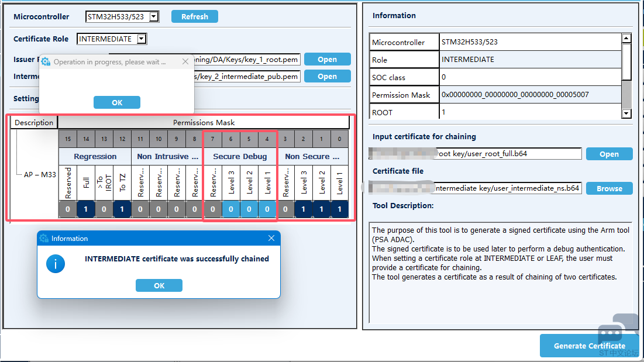Screen dimensions: 644x362
Task: Select the Microcontroller STM32H533/523 value cell
Action: click(x=530, y=42)
